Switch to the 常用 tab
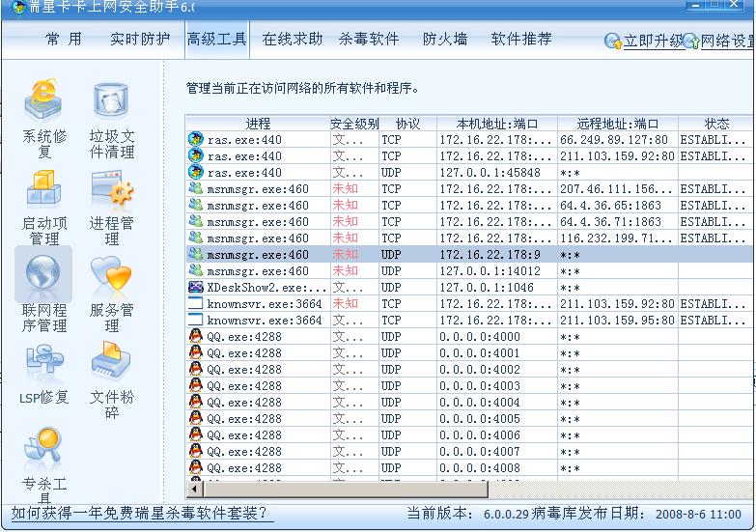This screenshot has height=532, width=756. pyautogui.click(x=63, y=39)
